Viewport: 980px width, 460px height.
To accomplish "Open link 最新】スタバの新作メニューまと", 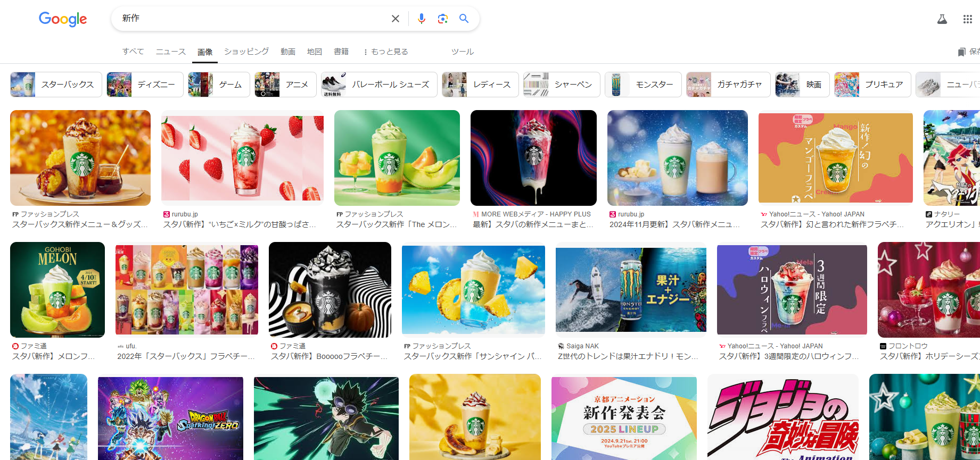I will (533, 224).
